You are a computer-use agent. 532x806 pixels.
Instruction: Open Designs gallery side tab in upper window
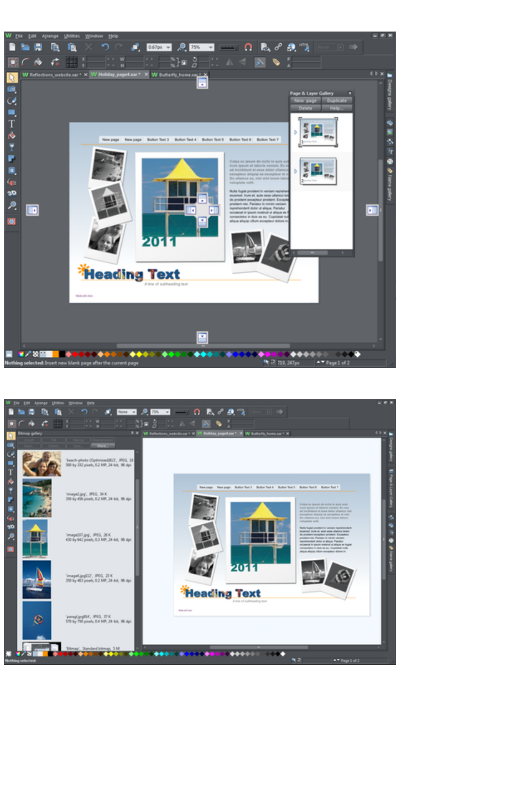(389, 91)
